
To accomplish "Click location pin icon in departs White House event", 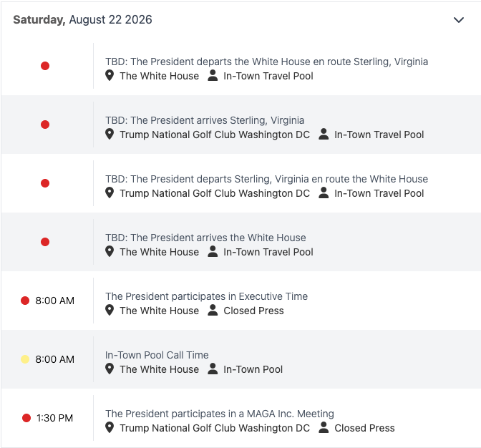I will (110, 75).
